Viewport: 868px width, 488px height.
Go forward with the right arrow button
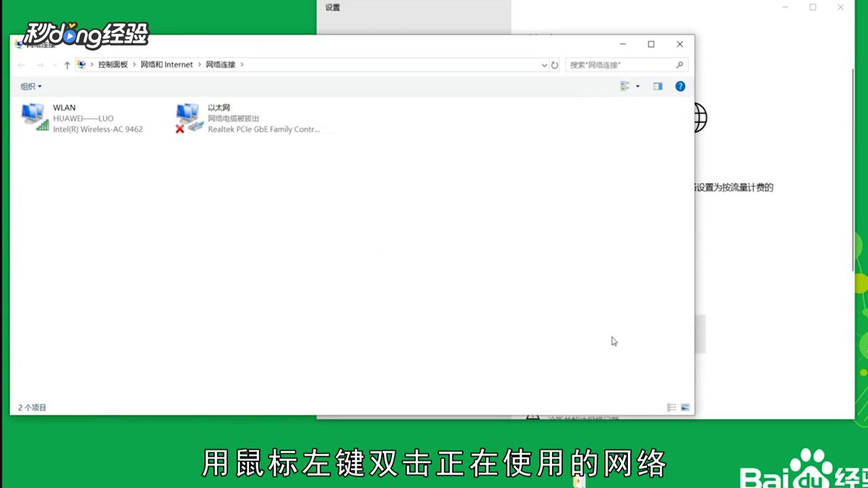pos(40,65)
